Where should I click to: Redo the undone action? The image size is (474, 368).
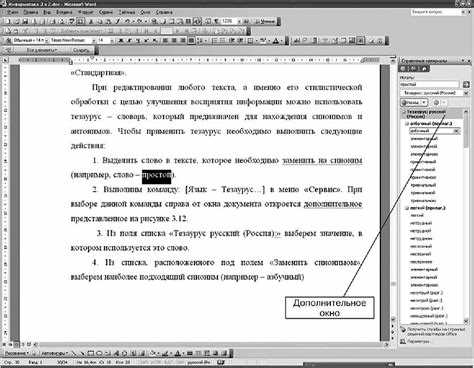139,21
